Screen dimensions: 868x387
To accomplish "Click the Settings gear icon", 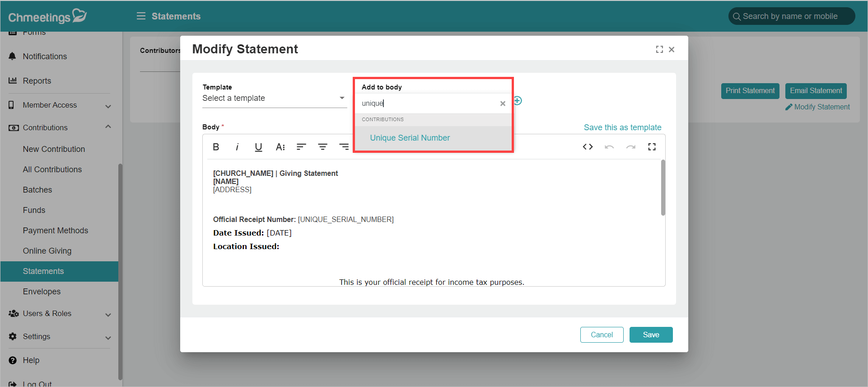I will pos(13,336).
